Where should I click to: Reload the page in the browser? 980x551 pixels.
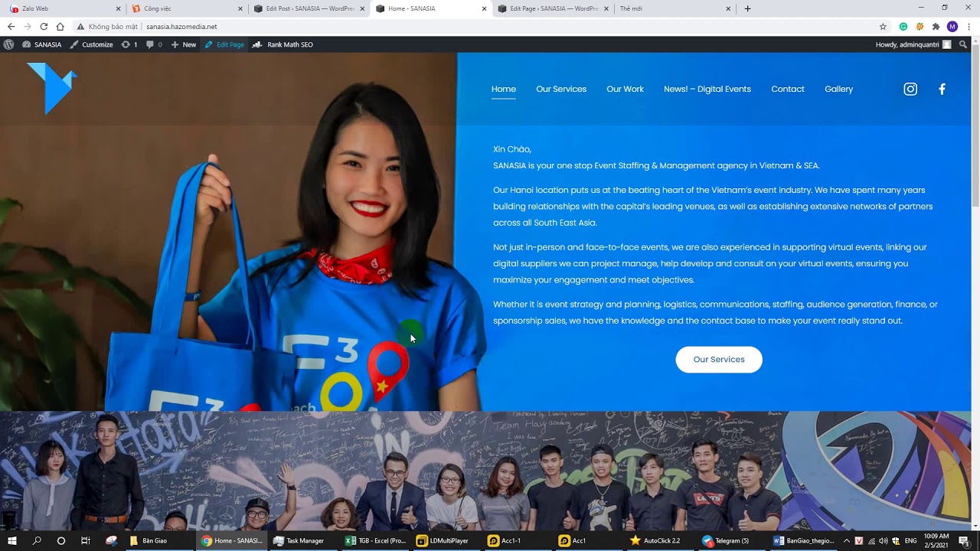point(44,27)
